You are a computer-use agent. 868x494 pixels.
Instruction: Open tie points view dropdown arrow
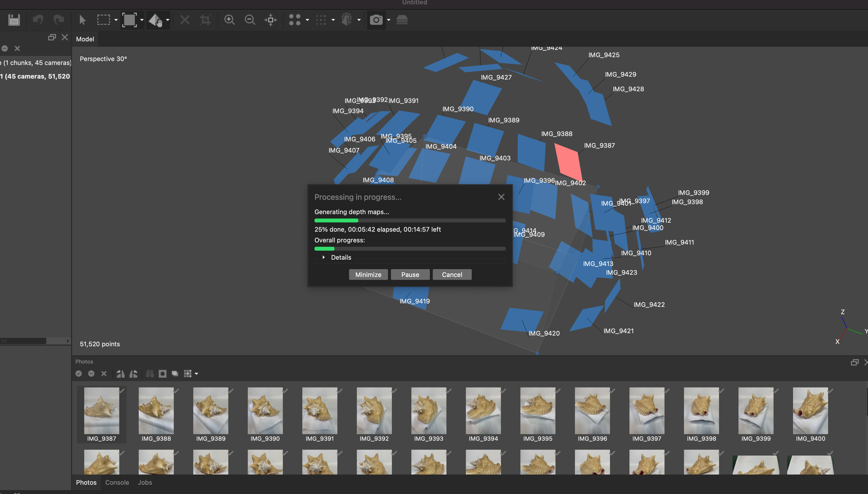pos(307,20)
